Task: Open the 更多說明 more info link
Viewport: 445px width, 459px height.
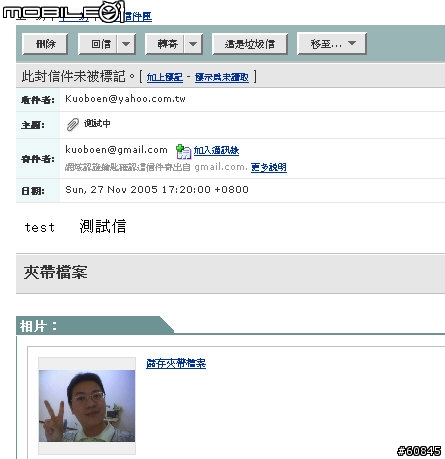Action: [x=269, y=167]
